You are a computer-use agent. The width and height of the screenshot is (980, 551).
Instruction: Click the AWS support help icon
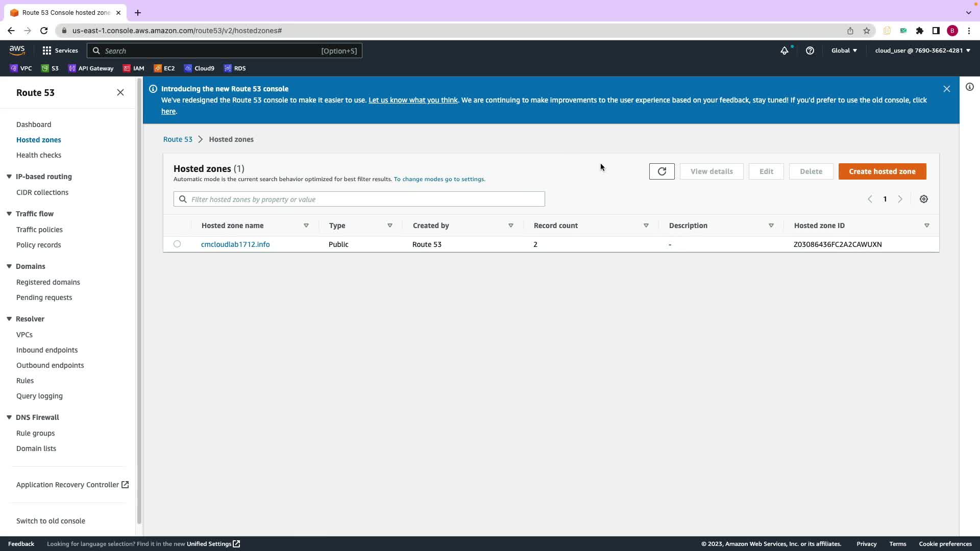(810, 51)
